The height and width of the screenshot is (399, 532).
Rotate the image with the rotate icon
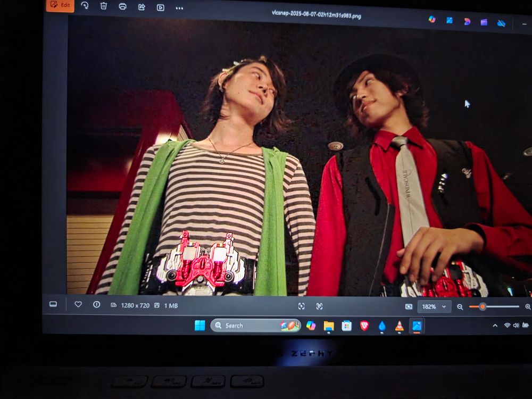pos(85,5)
